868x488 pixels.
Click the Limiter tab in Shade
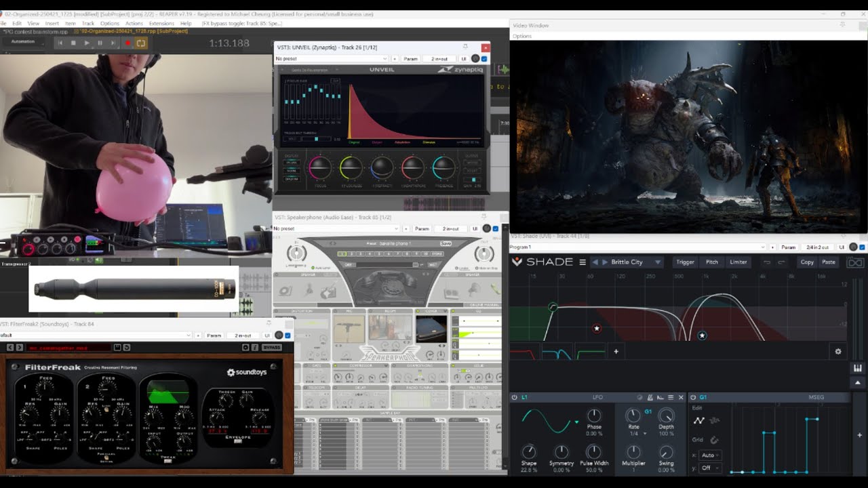pos(738,262)
